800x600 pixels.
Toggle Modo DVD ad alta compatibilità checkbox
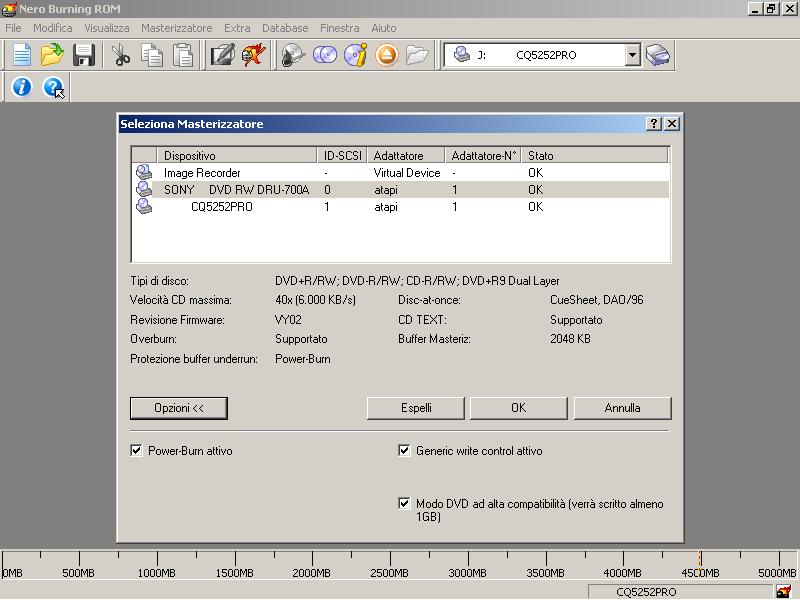click(404, 503)
